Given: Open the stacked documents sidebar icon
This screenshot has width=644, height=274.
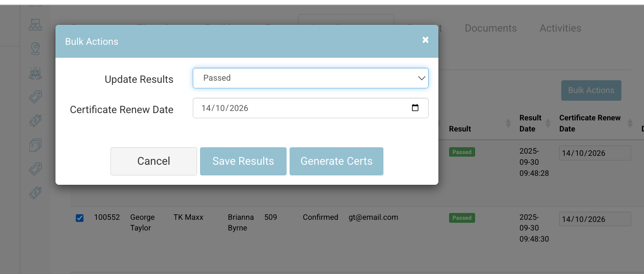Looking at the screenshot, I should pos(35,145).
